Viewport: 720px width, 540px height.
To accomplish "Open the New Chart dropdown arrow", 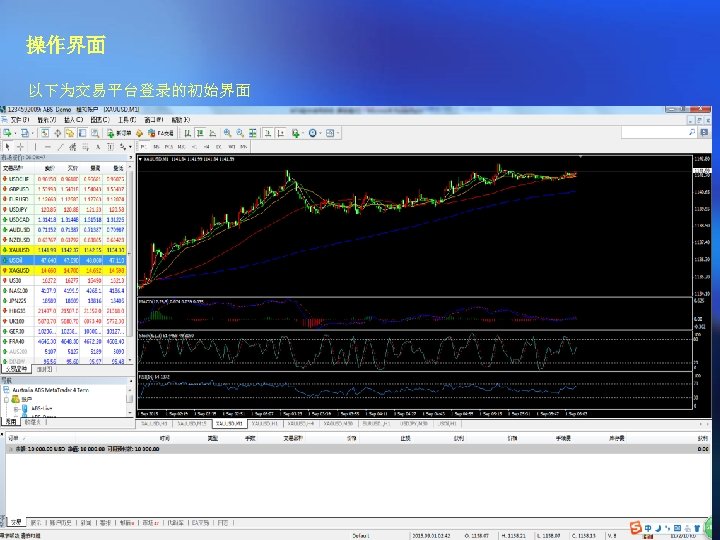I will coord(15,134).
